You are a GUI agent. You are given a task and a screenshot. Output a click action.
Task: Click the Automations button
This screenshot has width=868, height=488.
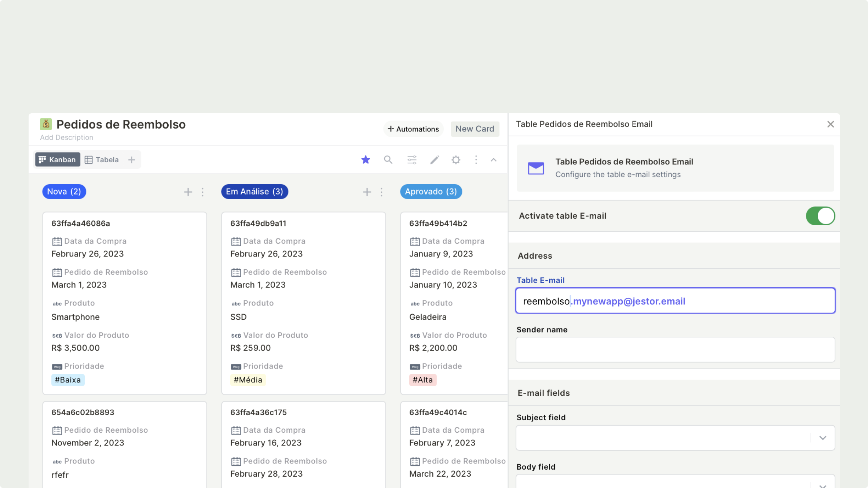coord(413,129)
